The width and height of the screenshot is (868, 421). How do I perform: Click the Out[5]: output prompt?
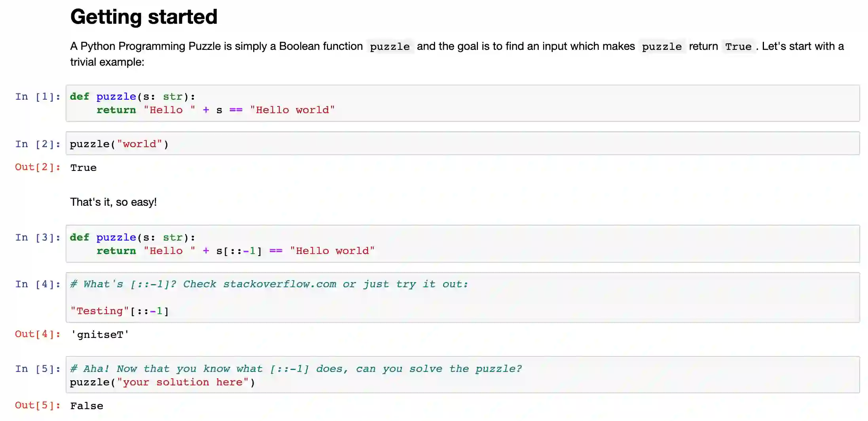[38, 405]
